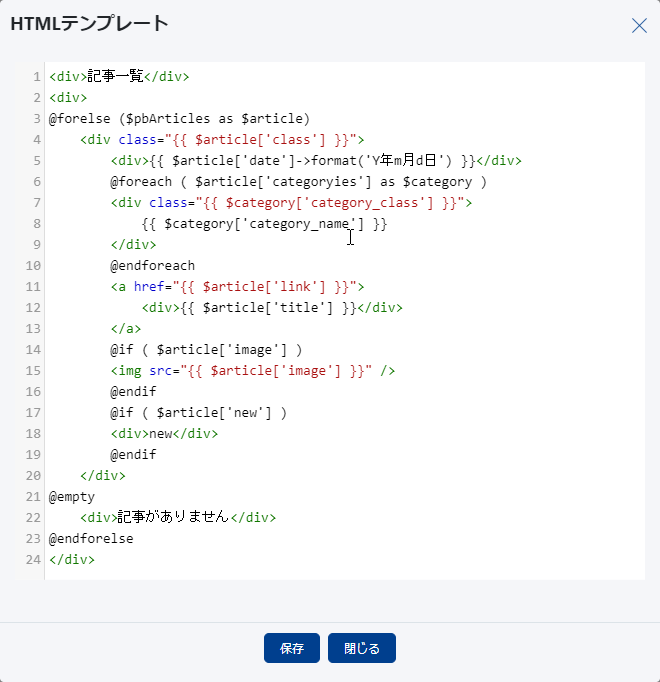
Task: Click the @endforelse directive
Action: pos(91,539)
